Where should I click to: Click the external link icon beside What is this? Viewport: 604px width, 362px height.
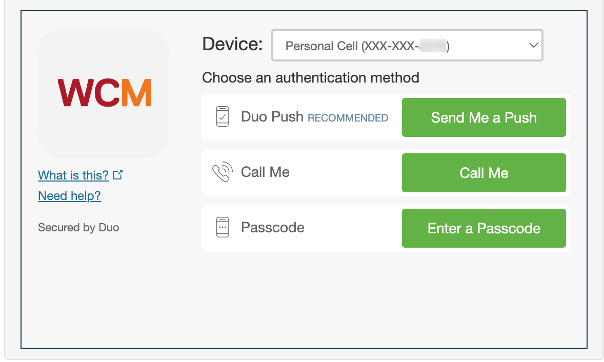click(118, 175)
